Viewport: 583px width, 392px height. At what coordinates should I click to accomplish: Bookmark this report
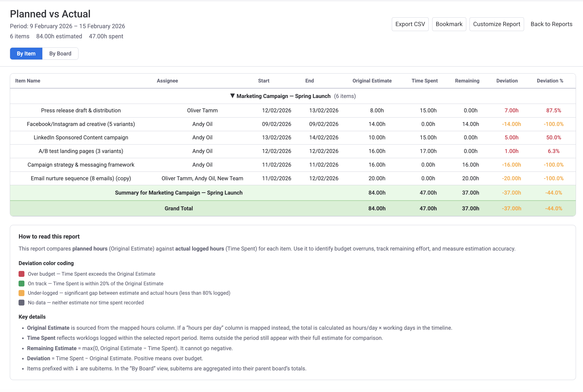[449, 24]
